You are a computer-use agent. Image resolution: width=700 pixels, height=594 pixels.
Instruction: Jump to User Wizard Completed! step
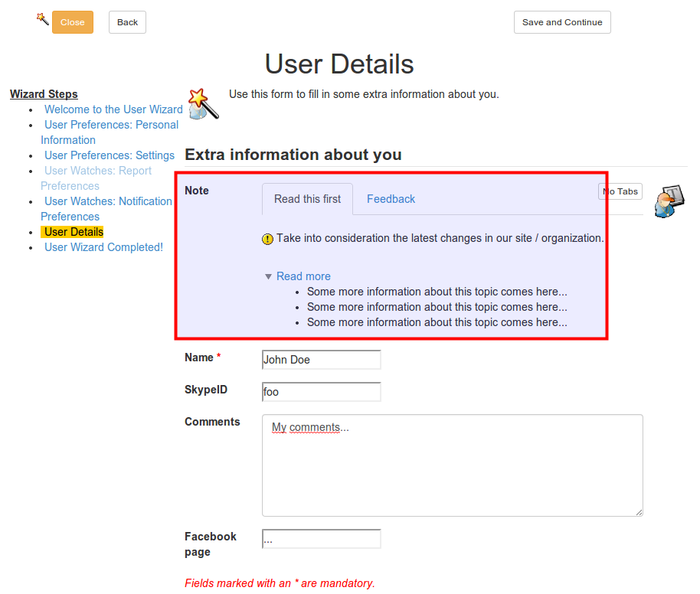[x=103, y=247]
